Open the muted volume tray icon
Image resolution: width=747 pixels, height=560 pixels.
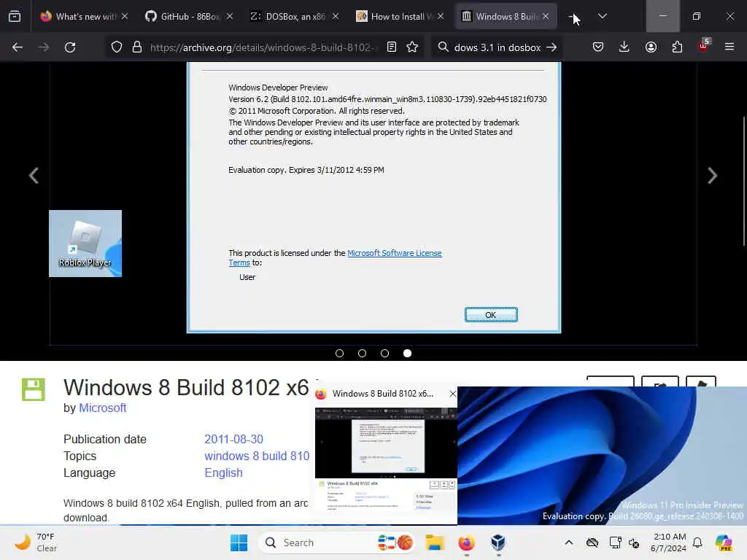click(634, 542)
